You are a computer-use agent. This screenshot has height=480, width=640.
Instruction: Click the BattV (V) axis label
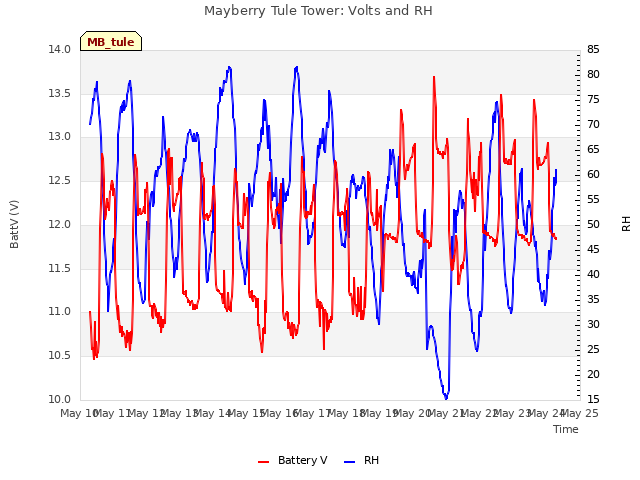coord(14,224)
